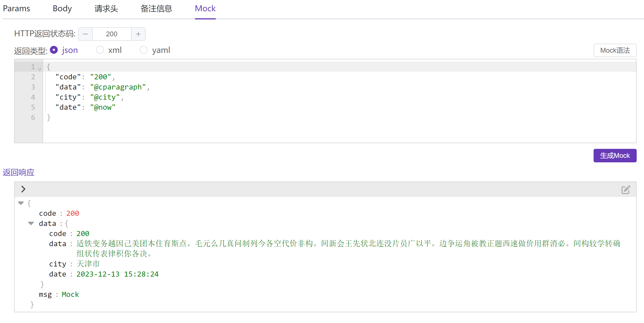The width and height of the screenshot is (644, 323).
Task: Select the json return type
Action: coord(54,50)
